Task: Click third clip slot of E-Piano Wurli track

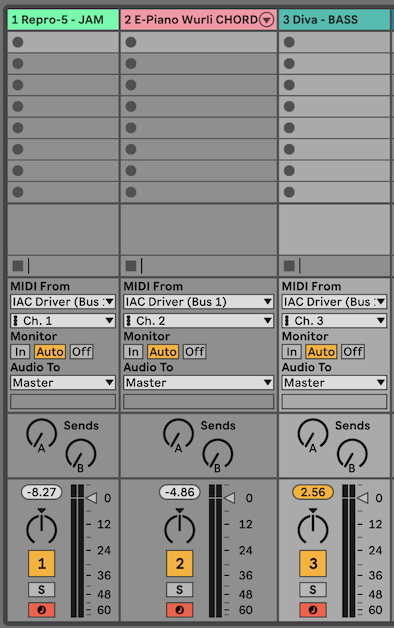Action: tap(199, 85)
